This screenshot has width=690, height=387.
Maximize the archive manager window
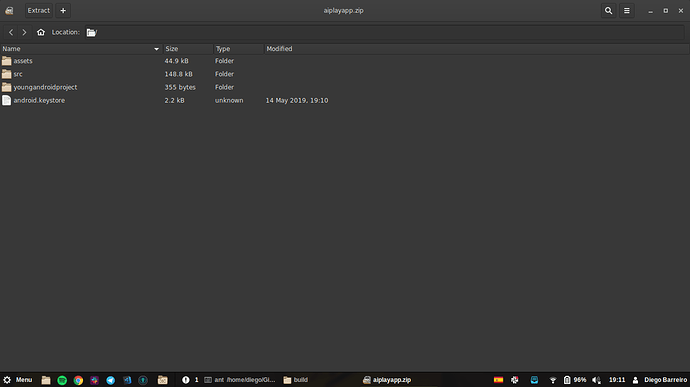(665, 11)
